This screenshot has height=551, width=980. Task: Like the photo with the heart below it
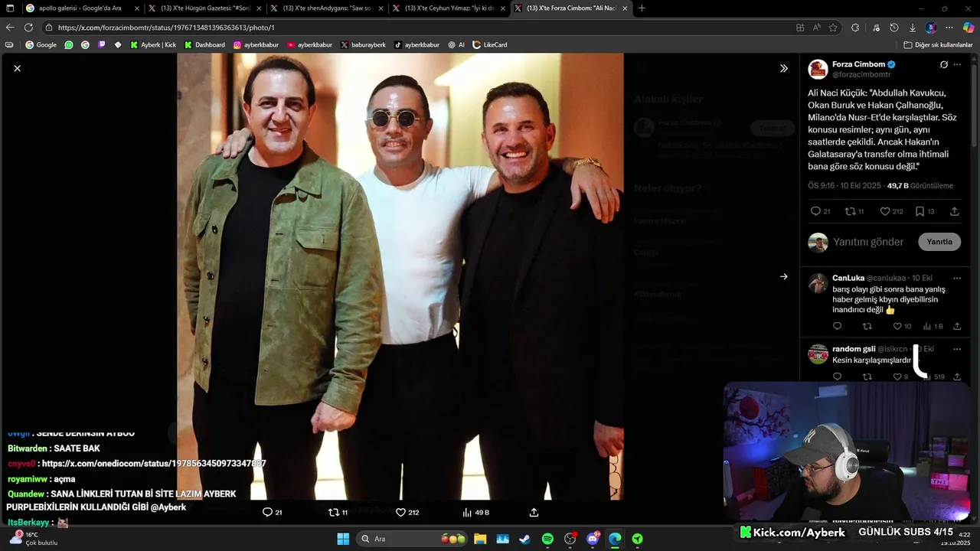coord(400,512)
